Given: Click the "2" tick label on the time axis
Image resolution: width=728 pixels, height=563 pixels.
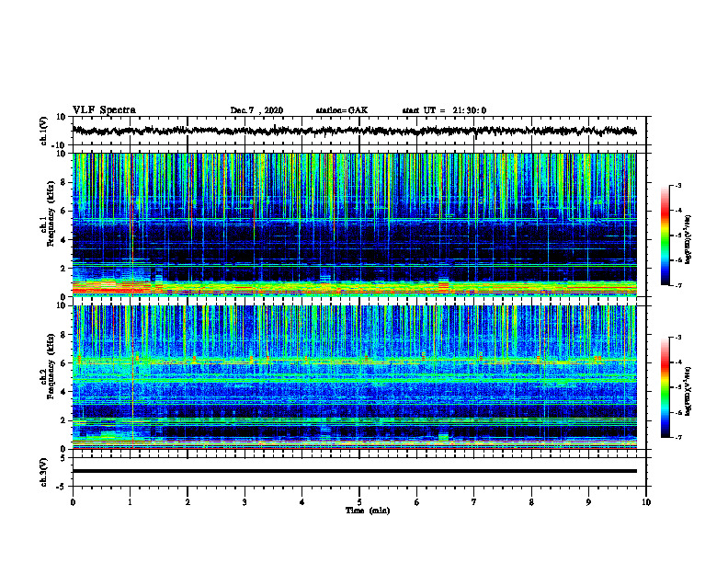Looking at the screenshot, I should [x=188, y=502].
